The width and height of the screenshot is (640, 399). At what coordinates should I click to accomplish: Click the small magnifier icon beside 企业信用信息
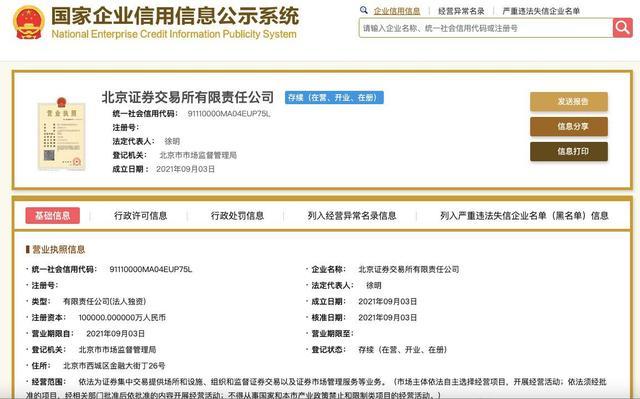tap(364, 10)
